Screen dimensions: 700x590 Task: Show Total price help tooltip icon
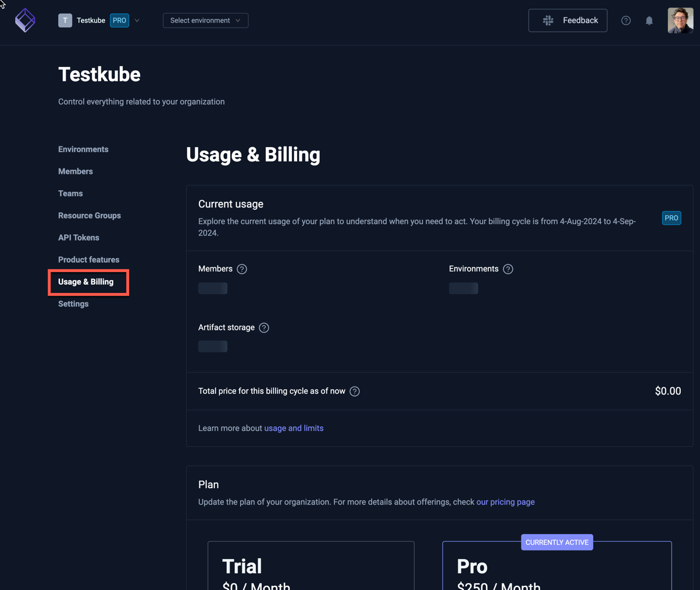(x=355, y=391)
